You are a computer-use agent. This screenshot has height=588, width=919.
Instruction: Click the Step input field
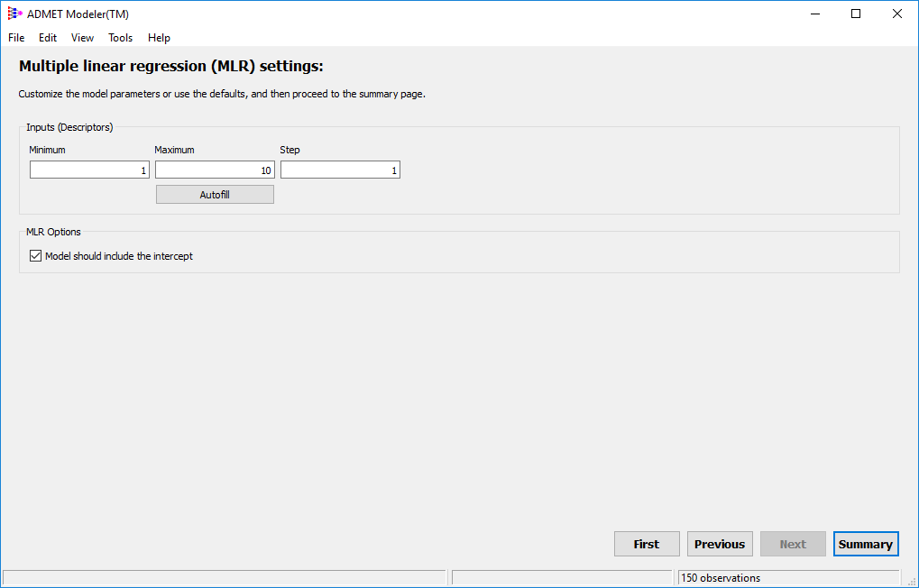click(x=341, y=170)
